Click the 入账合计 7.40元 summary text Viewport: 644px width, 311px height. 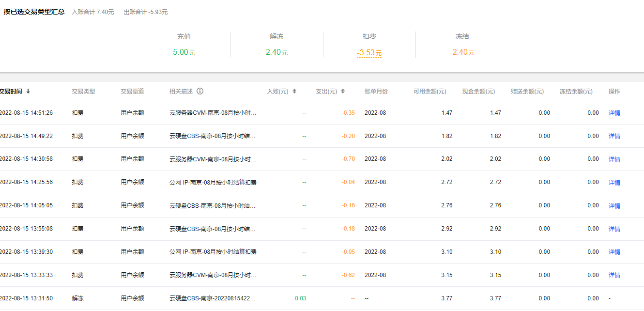93,12
